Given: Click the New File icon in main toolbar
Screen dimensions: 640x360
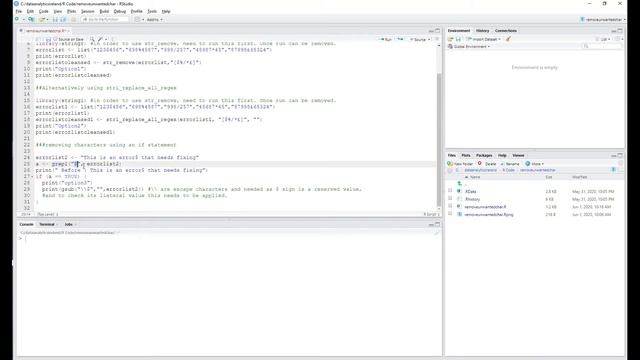Looking at the screenshot, I should 17,19.
